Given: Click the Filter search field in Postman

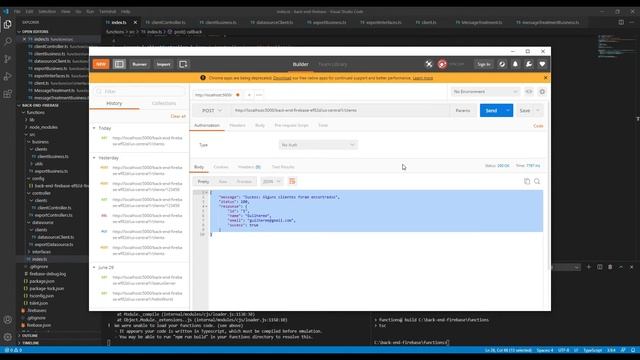Looking at the screenshot, I should pos(139,91).
